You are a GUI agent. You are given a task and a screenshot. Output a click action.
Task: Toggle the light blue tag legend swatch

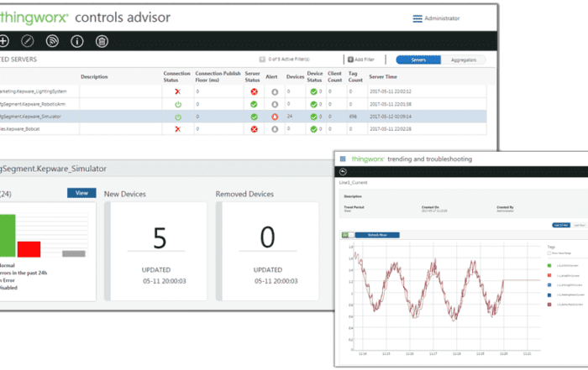click(x=549, y=285)
